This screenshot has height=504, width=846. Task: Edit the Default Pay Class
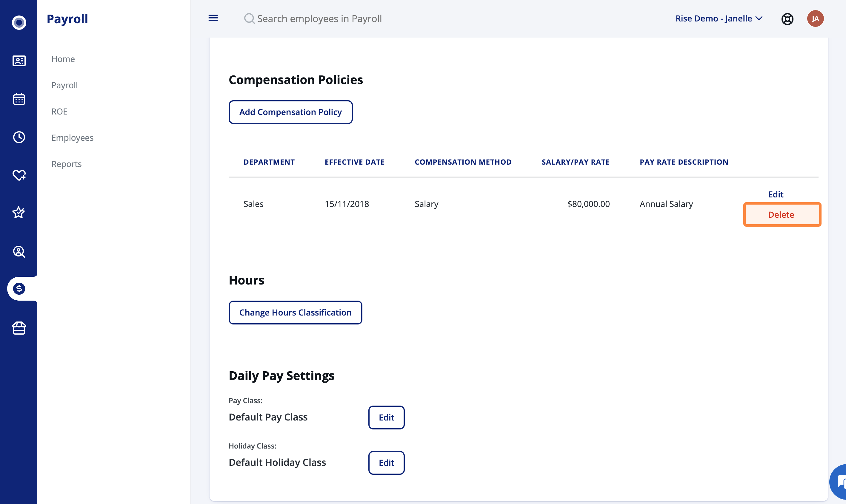[386, 417]
